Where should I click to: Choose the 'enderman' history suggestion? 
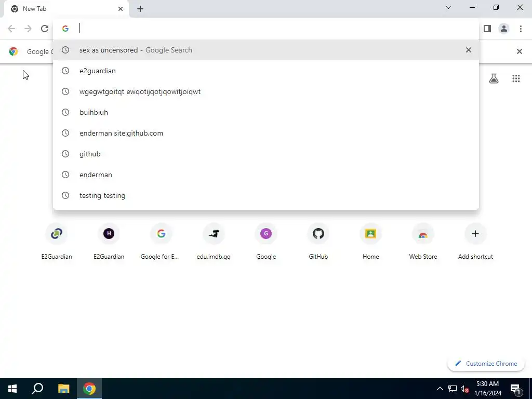(x=266, y=175)
